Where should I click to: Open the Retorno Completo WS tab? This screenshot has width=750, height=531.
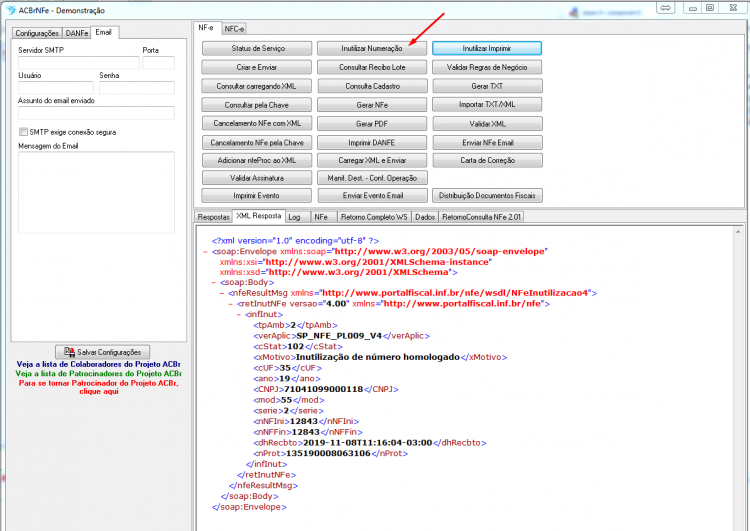coord(374,217)
